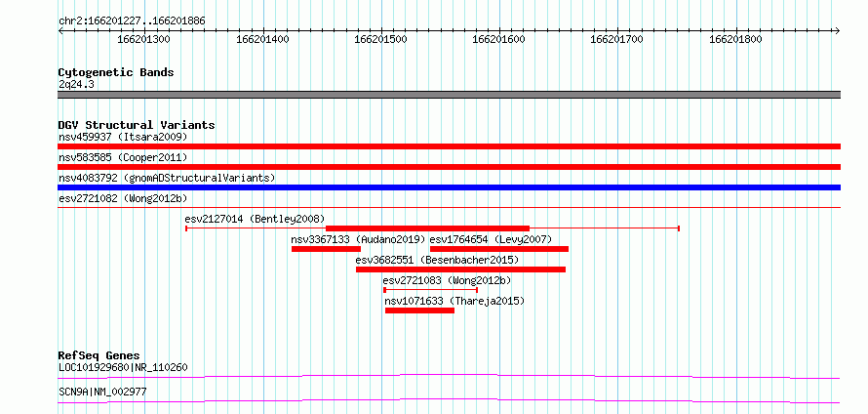The height and width of the screenshot is (414, 868).
Task: Click the nsv583585 (Cooper2011) label
Action: (x=123, y=157)
